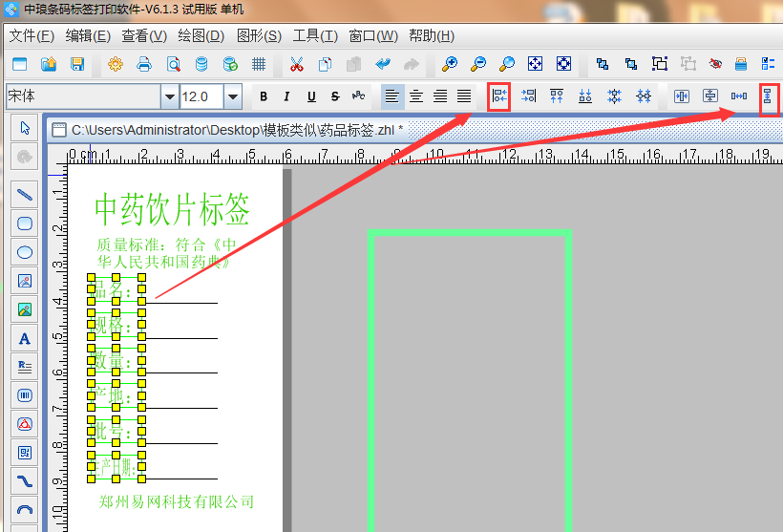Select the text tool marked A
This screenshot has width=783, height=532.
click(25, 338)
